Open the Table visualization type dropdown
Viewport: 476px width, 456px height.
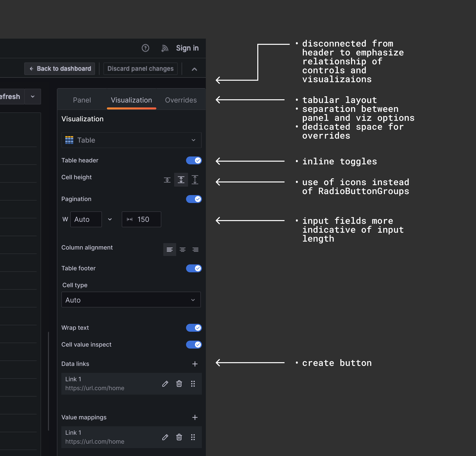tap(131, 140)
